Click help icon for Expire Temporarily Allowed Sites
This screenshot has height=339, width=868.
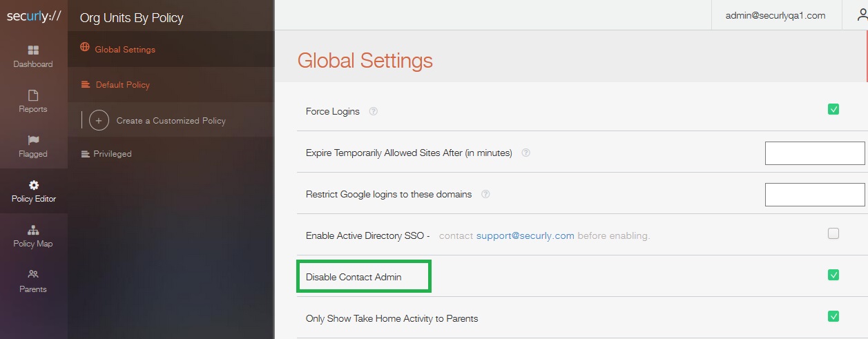click(525, 153)
